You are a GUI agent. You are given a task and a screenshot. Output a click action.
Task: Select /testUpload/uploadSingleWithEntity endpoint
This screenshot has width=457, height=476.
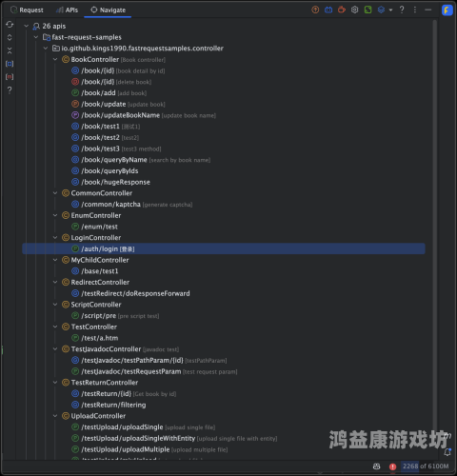pos(174,438)
